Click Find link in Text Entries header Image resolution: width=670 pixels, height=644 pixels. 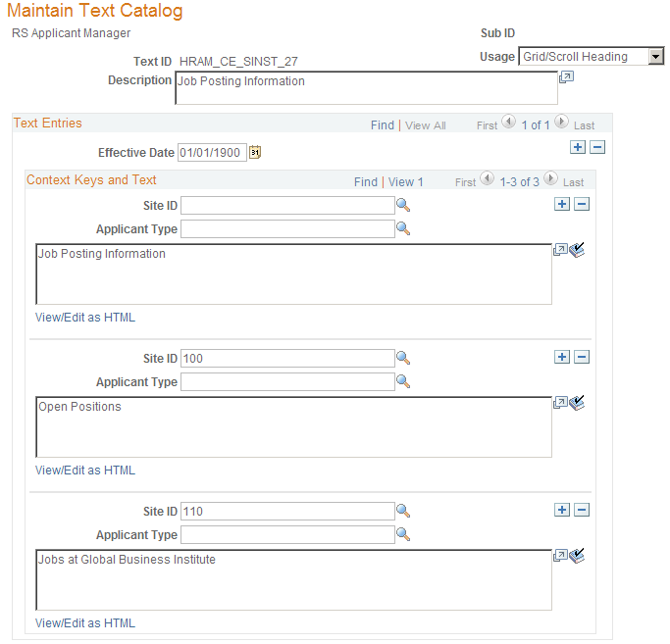click(382, 125)
